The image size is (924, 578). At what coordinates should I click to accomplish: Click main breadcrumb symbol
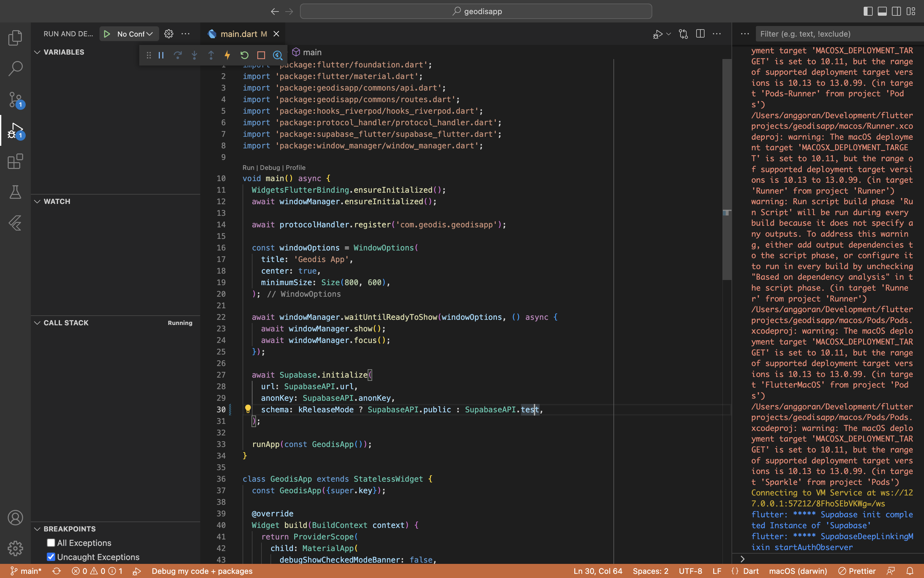coord(307,52)
